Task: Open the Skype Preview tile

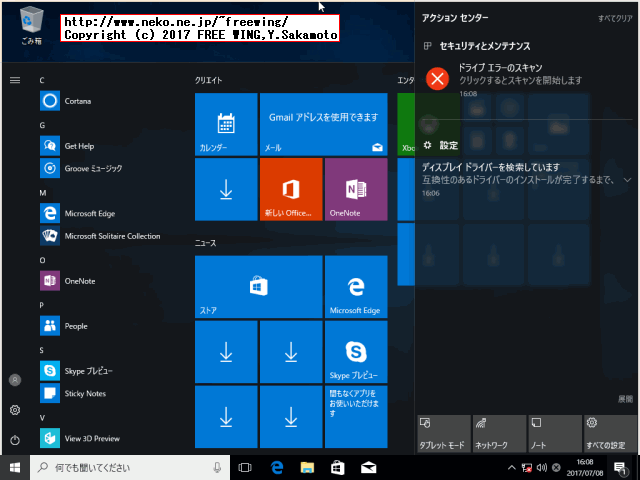Action: (x=356, y=352)
